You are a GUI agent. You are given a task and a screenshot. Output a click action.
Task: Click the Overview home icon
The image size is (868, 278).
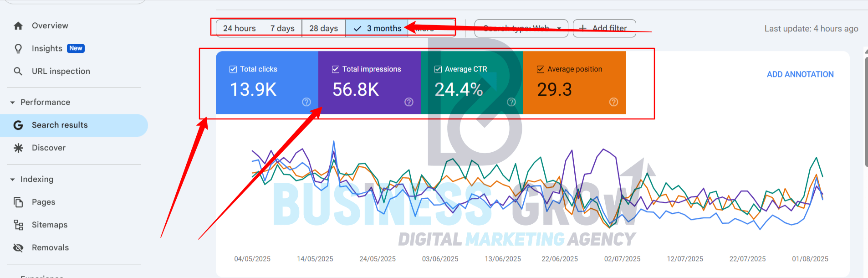[18, 26]
